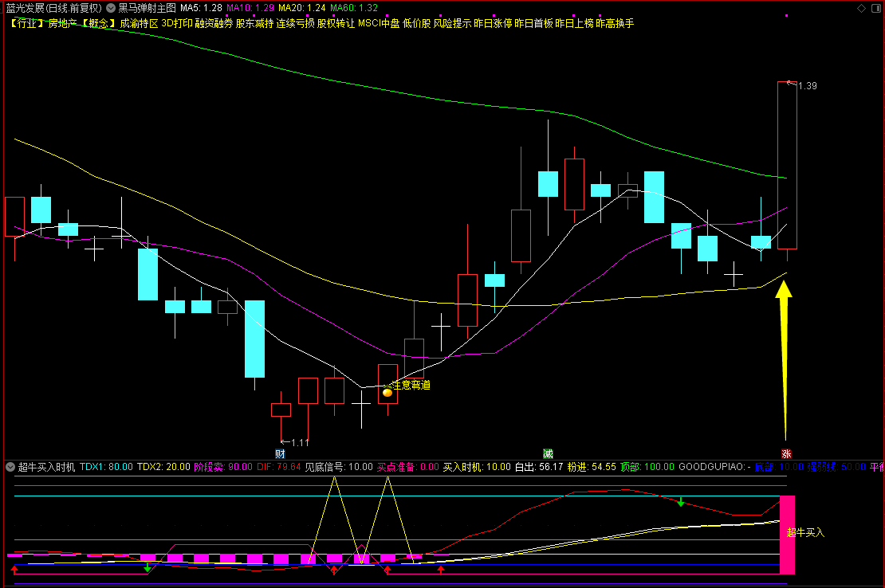Click the 3D打印 concept tag

pos(177,23)
